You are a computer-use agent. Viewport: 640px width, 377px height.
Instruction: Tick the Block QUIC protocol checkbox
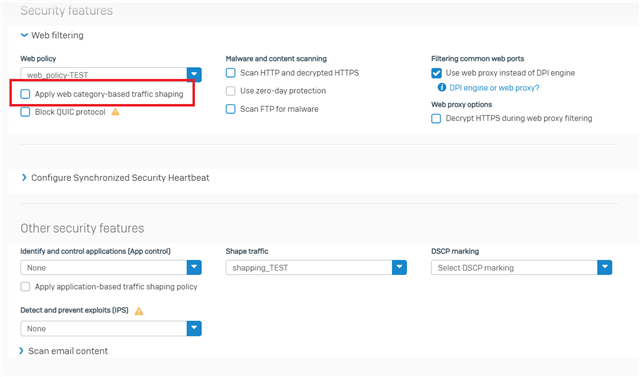tap(25, 112)
